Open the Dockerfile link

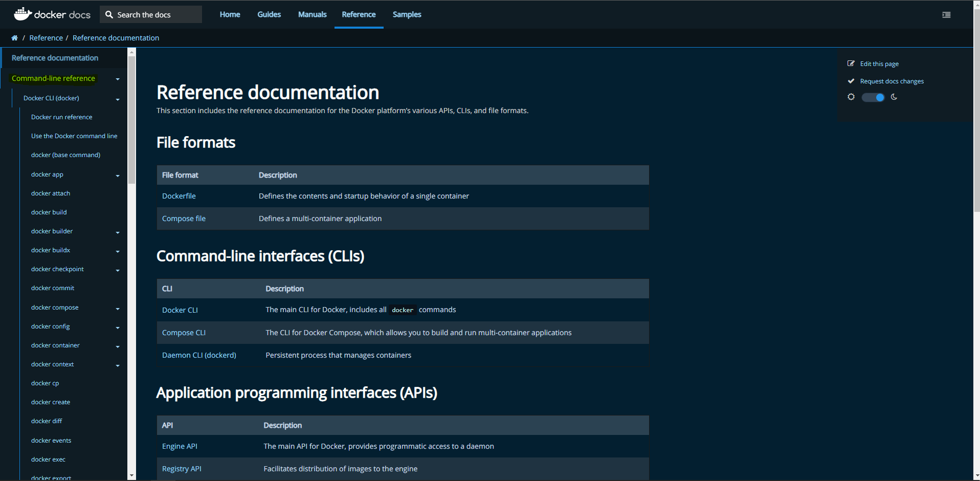pyautogui.click(x=179, y=196)
